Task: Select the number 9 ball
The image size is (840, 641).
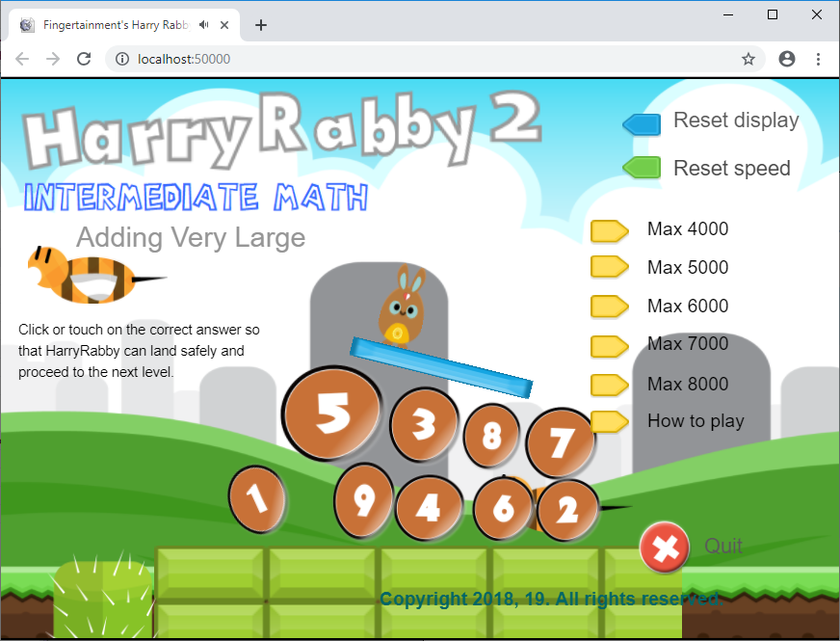Action: tap(363, 502)
